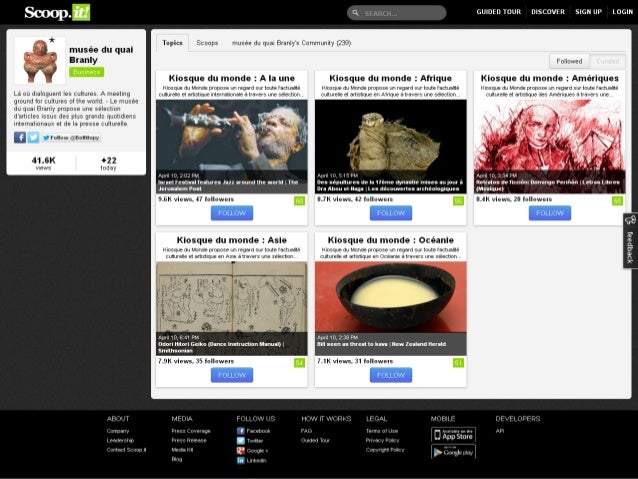Viewport: 638px width, 479px height.
Task: Click the +22 today counter
Action: [109, 163]
